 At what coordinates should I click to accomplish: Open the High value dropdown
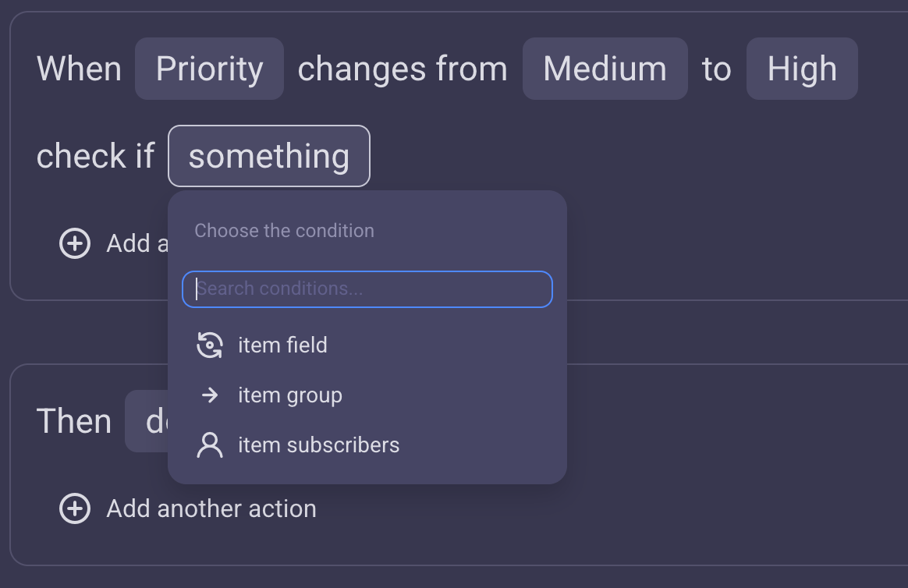[x=802, y=69]
